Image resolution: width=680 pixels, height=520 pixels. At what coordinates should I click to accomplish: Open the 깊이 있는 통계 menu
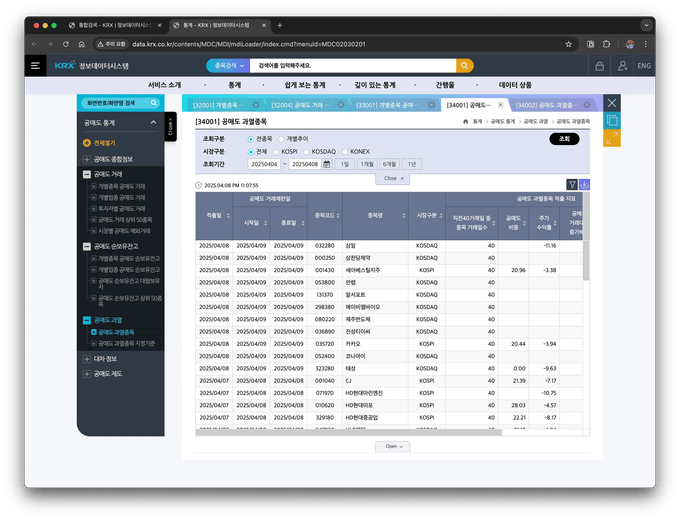[375, 85]
